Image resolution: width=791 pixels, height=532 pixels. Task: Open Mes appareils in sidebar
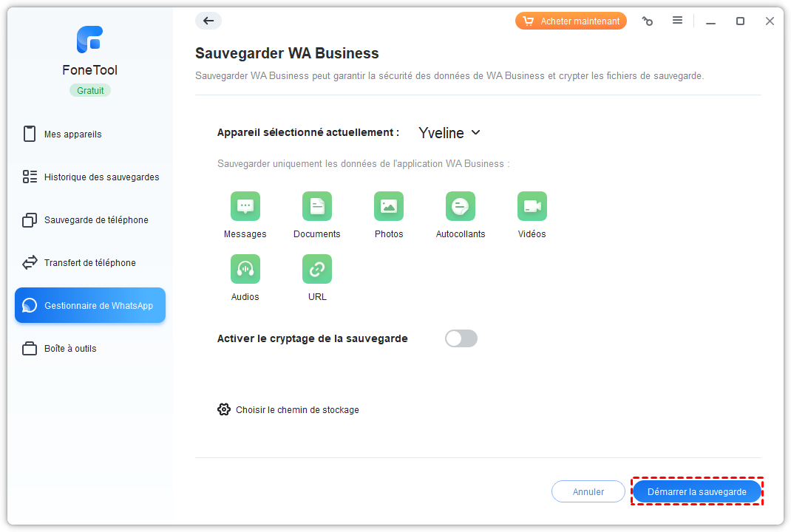click(72, 134)
